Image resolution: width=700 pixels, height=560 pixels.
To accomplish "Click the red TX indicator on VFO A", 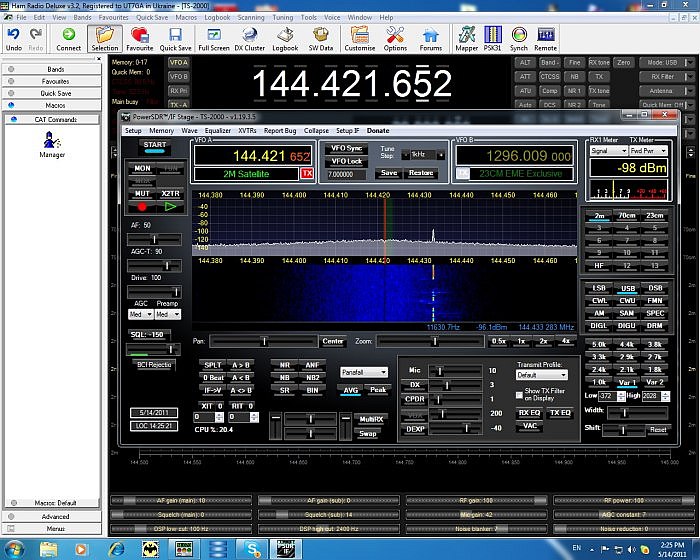I will click(307, 173).
